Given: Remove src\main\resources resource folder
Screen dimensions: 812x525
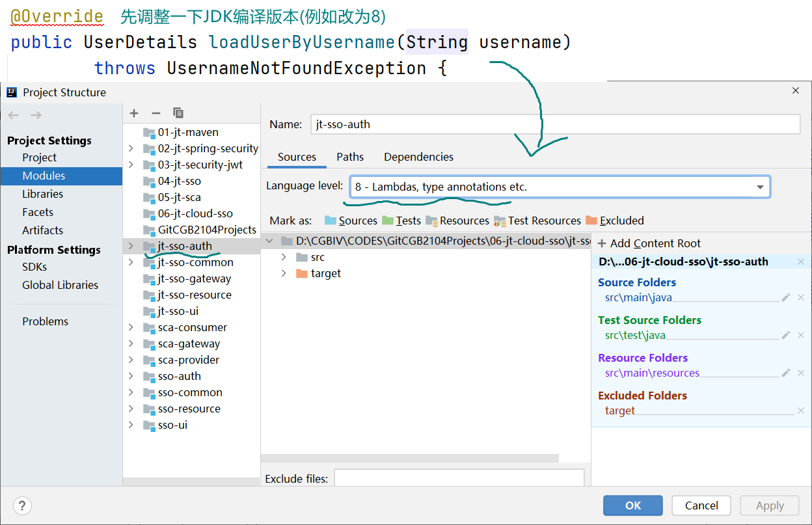Looking at the screenshot, I should click(x=801, y=373).
